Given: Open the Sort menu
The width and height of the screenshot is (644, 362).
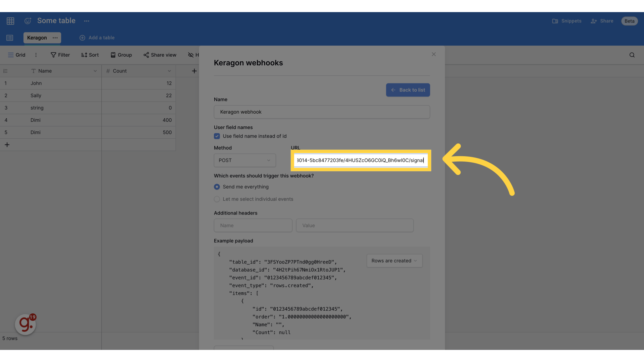Looking at the screenshot, I should click(x=90, y=55).
